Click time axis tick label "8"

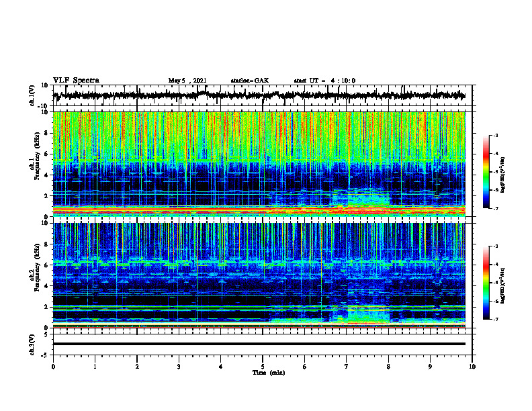point(388,367)
